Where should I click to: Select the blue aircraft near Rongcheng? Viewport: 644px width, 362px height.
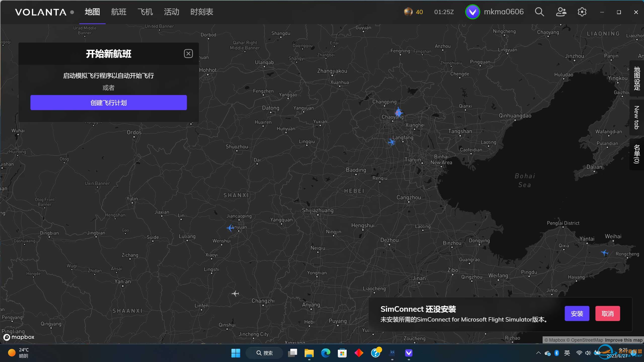[x=605, y=253]
